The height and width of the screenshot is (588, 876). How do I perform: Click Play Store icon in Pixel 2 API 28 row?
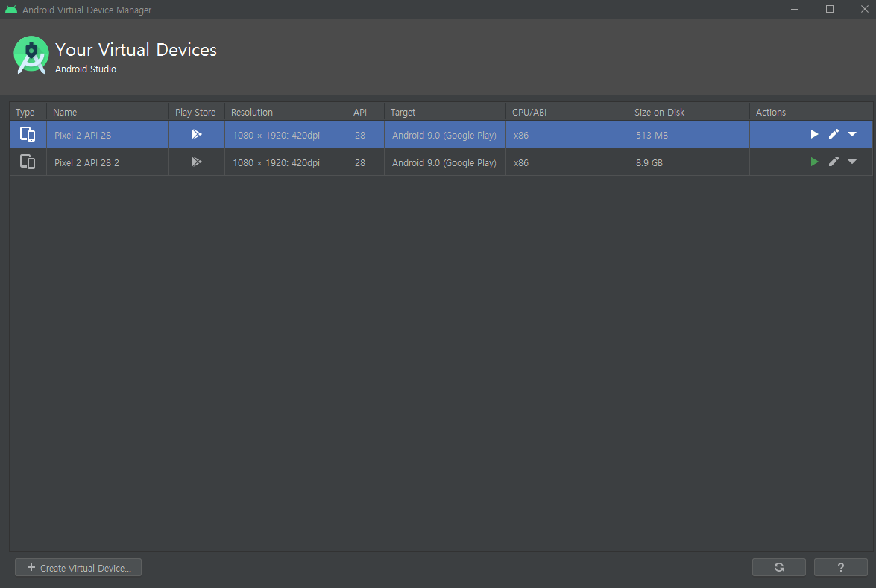197,134
